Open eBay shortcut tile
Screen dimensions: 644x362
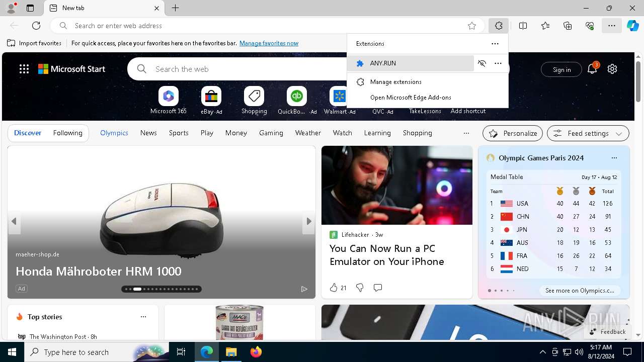coord(211,100)
